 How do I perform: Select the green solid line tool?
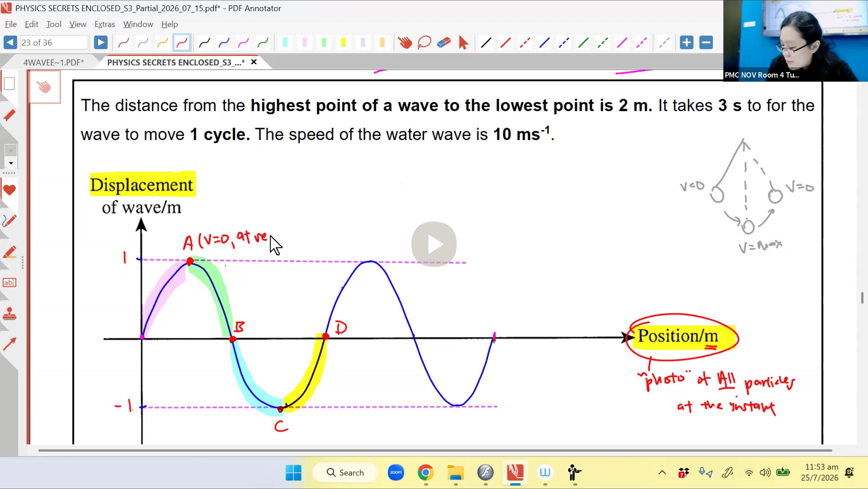coord(583,43)
